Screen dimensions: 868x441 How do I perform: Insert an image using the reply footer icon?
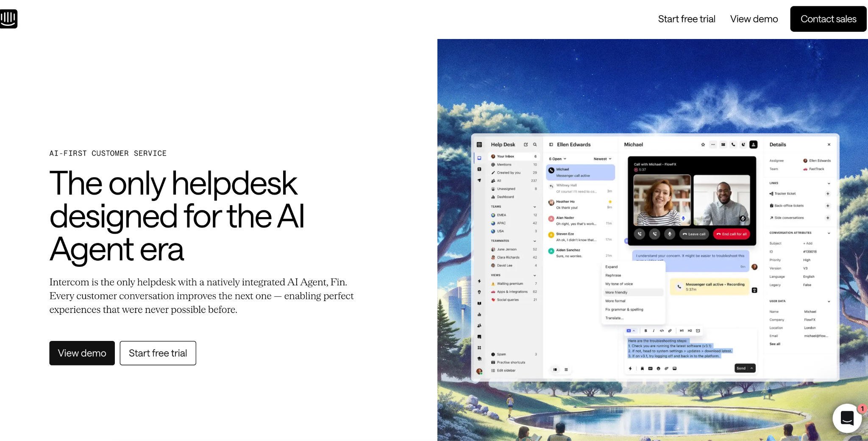click(x=674, y=368)
